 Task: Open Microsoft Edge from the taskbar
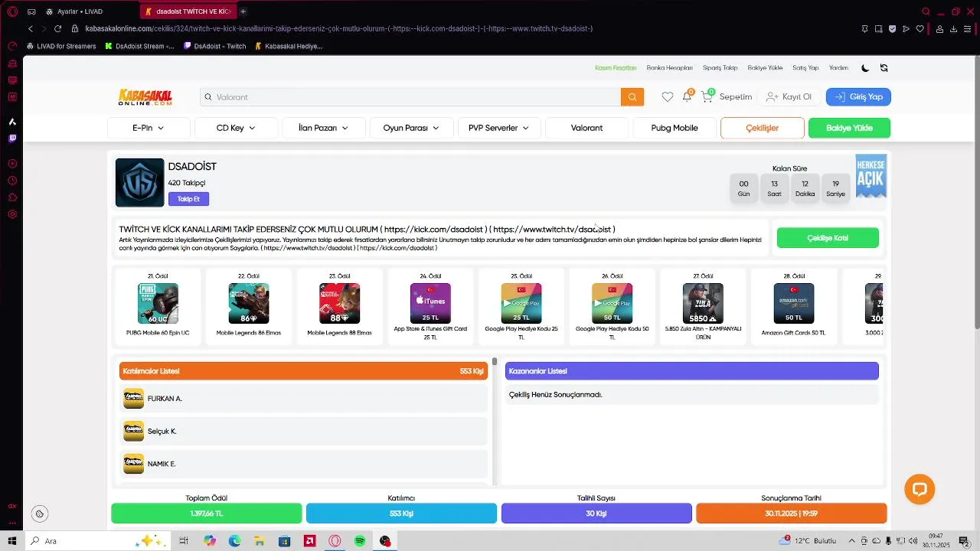pyautogui.click(x=234, y=541)
